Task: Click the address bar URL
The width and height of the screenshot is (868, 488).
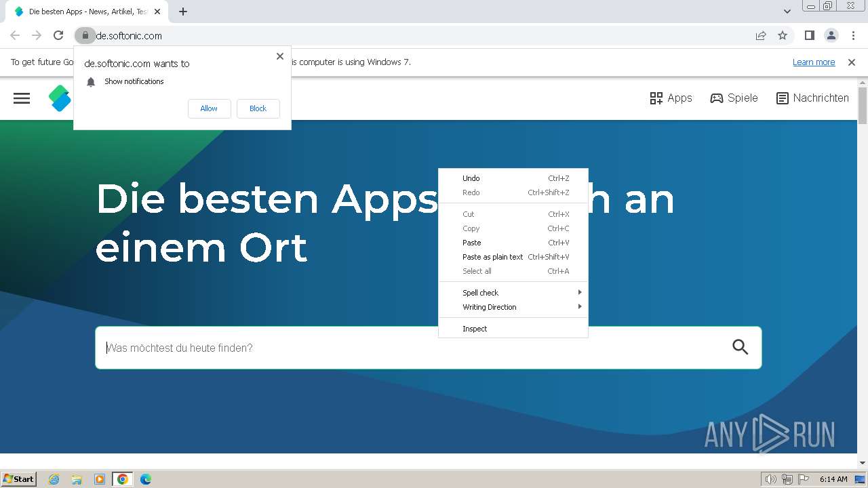Action: (129, 35)
